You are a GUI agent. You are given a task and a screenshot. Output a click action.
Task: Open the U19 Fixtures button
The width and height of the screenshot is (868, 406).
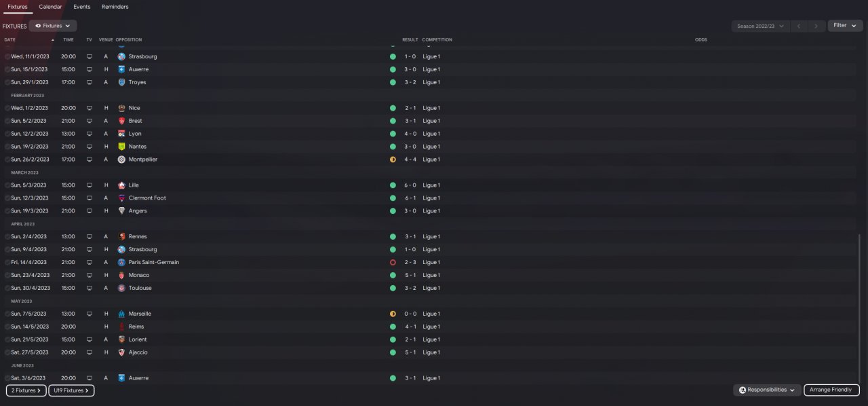pyautogui.click(x=71, y=390)
